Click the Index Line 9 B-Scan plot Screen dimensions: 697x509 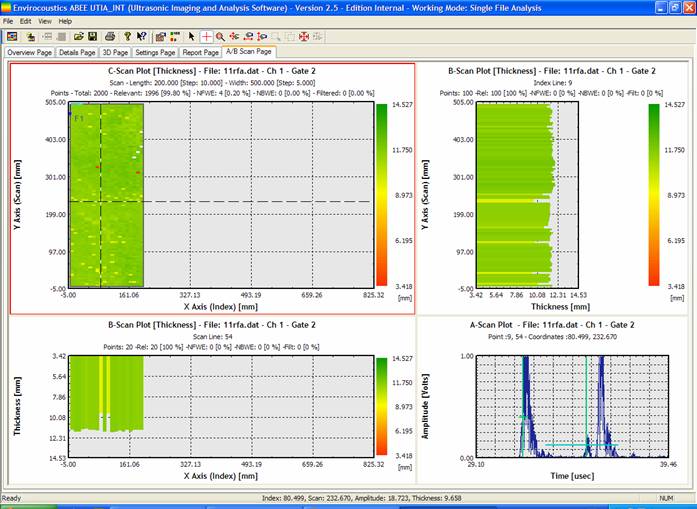tap(527, 195)
